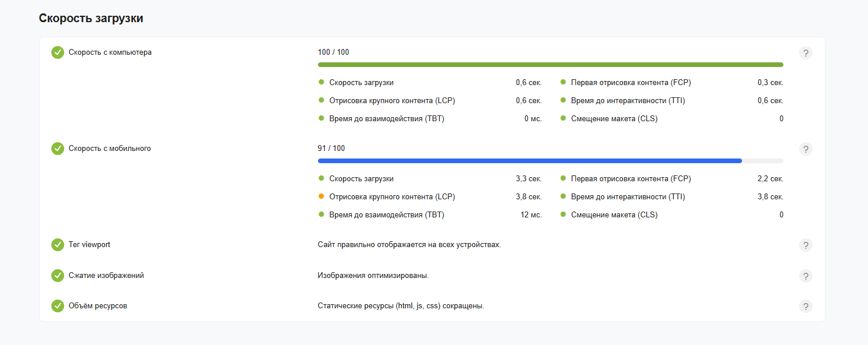Viewport: 868px width, 345px height.
Task: Click Изображения оптимизированы text
Action: coord(373,276)
